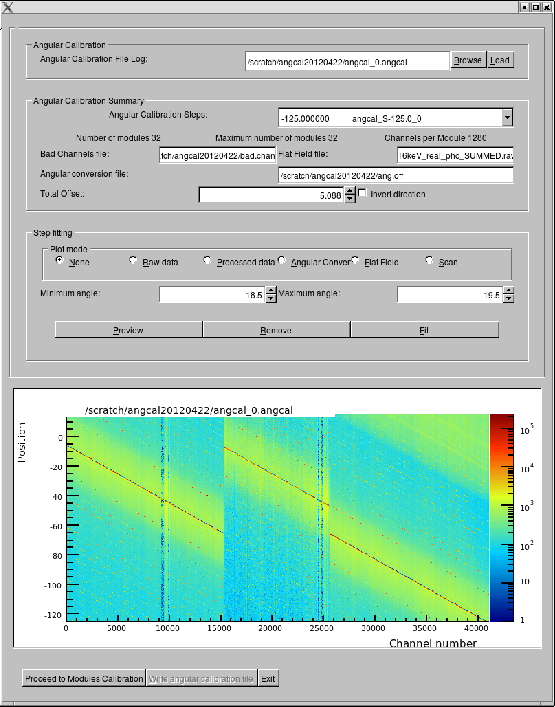The image size is (555, 707).
Task: Minimize the window
Action: [x=525, y=7]
